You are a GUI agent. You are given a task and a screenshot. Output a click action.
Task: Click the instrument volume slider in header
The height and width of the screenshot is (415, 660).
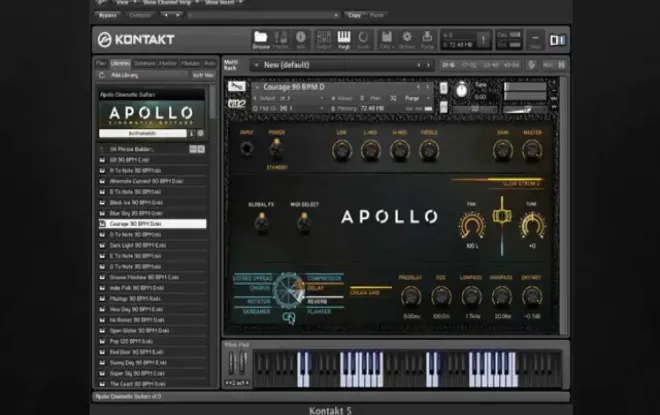[x=526, y=109]
